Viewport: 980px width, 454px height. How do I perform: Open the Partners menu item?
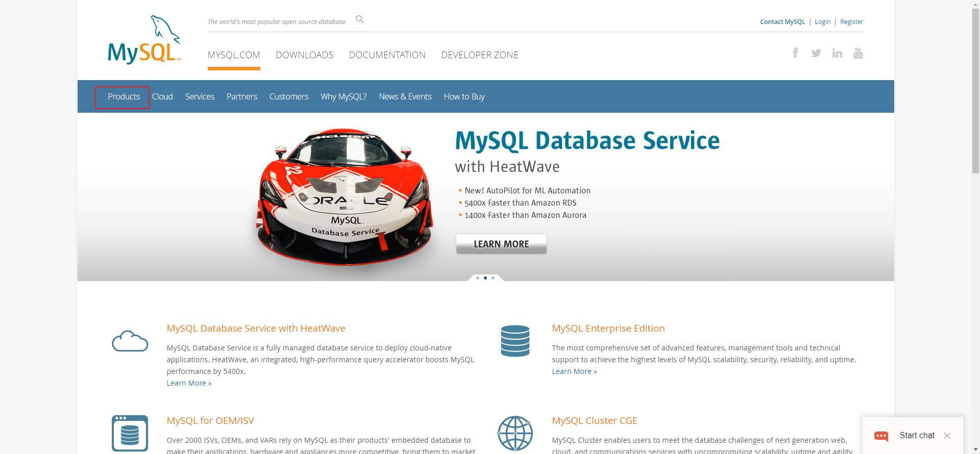[x=242, y=97]
